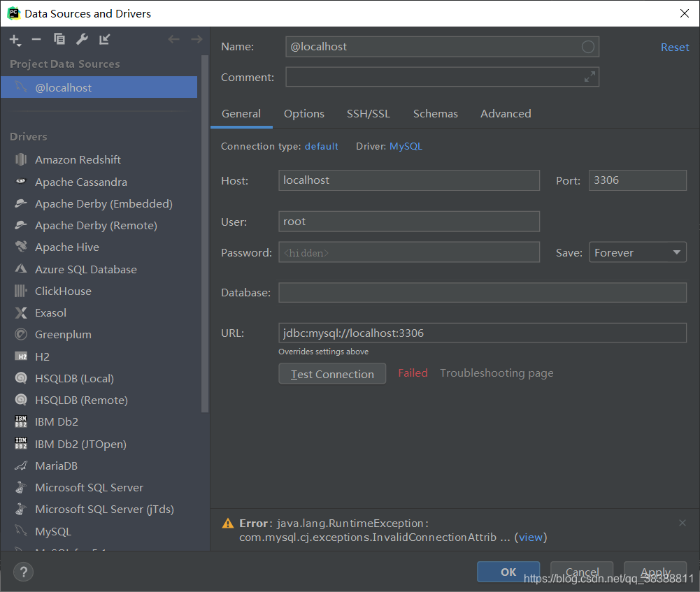Select the @localhost project data source

99,87
